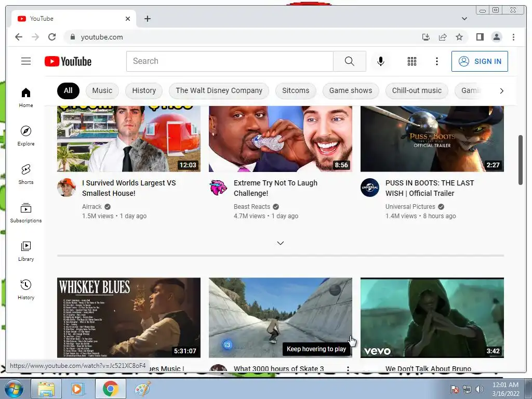
Task: Reload the page
Action: [x=52, y=37]
